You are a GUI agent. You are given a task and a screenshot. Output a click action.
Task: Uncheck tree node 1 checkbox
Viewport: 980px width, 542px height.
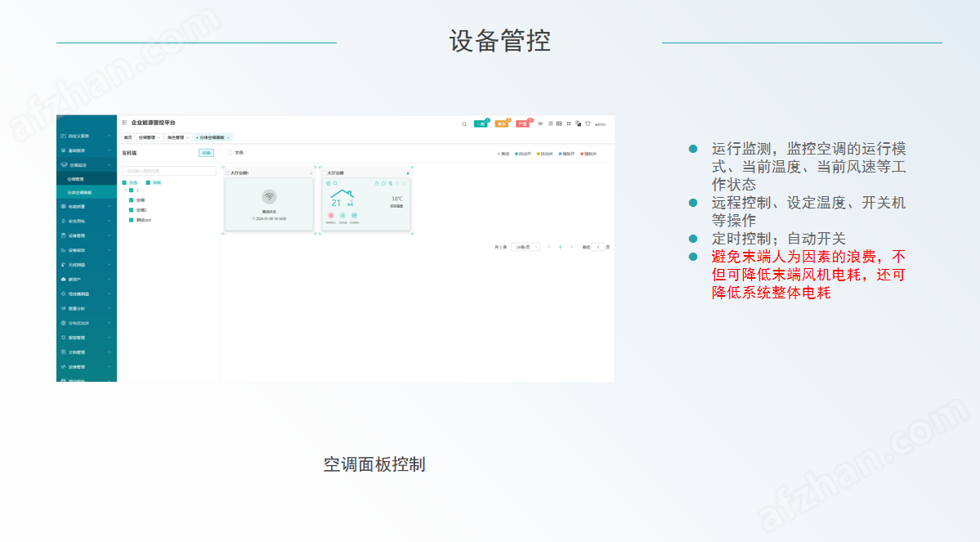click(132, 190)
